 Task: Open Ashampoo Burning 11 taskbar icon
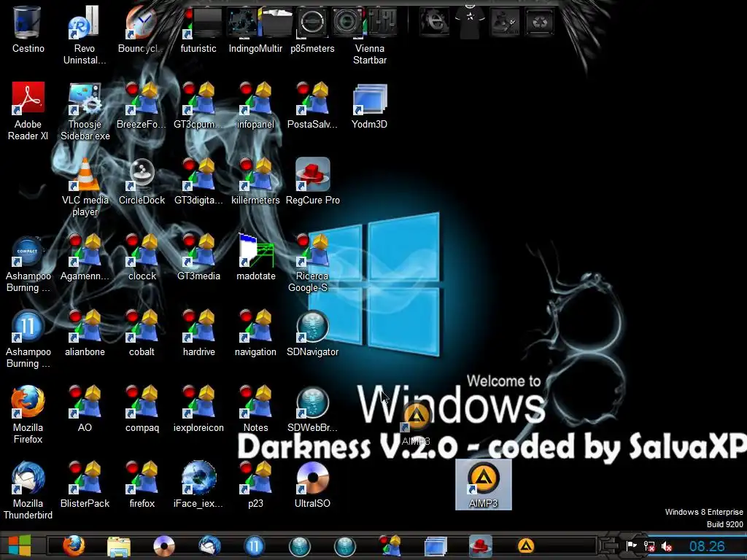(x=254, y=546)
